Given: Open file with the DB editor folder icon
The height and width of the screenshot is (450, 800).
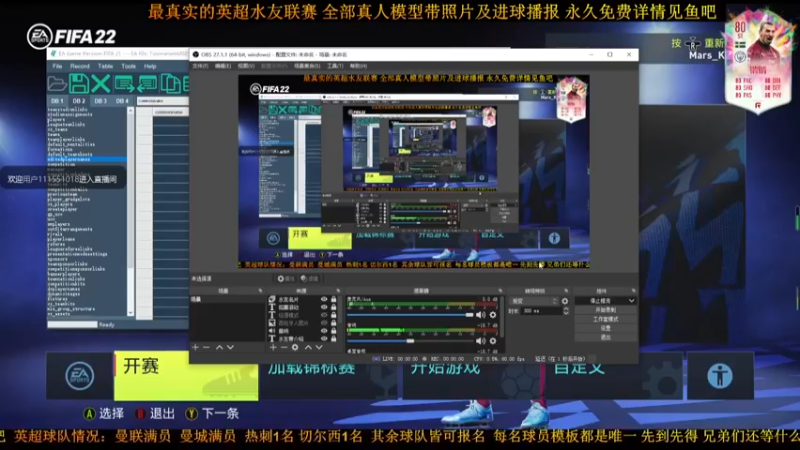Looking at the screenshot, I should point(57,84).
